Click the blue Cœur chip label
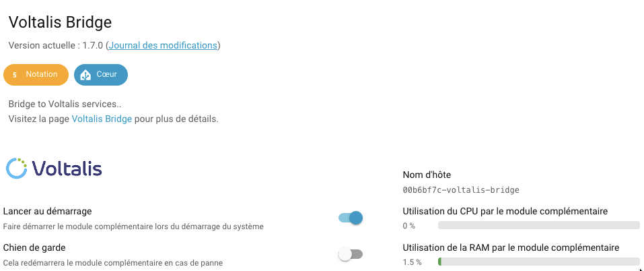644x271 pixels. pyautogui.click(x=107, y=75)
